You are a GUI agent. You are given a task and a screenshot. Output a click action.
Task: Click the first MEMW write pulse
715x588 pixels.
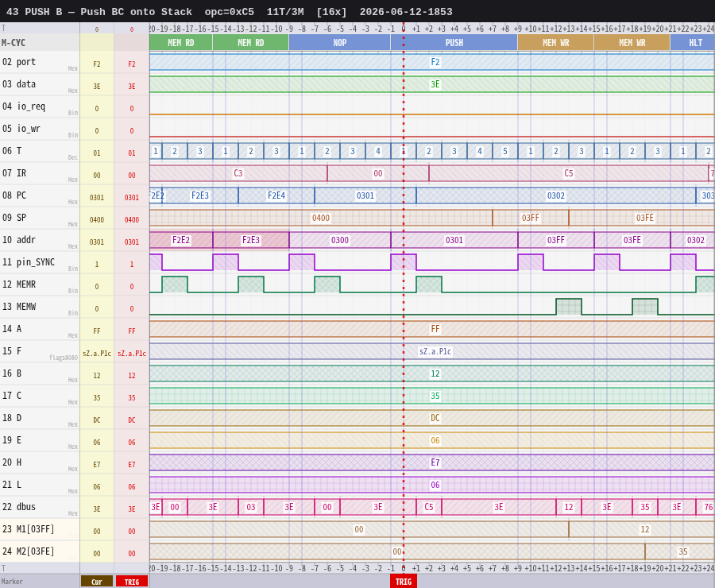click(569, 307)
